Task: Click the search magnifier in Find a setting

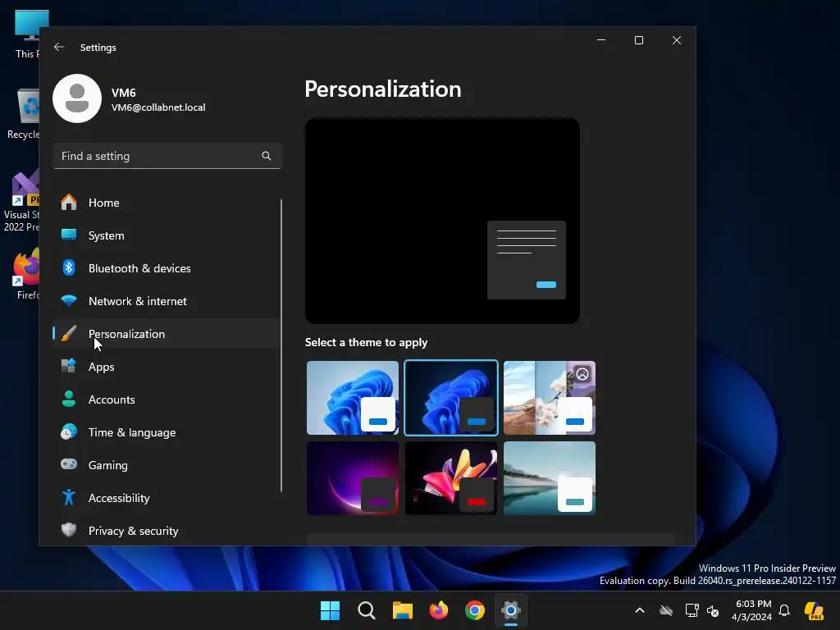Action: (x=267, y=156)
